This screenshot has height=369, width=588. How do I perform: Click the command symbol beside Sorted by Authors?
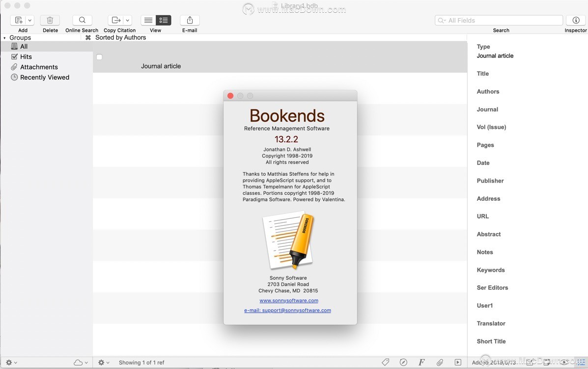(88, 37)
